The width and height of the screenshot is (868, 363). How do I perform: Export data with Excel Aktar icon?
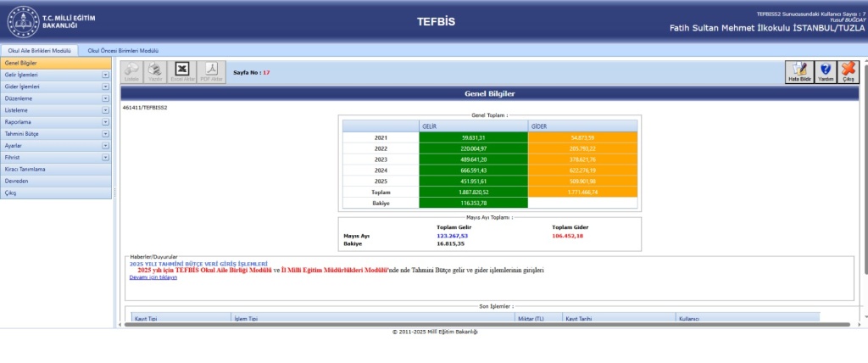[x=183, y=72]
